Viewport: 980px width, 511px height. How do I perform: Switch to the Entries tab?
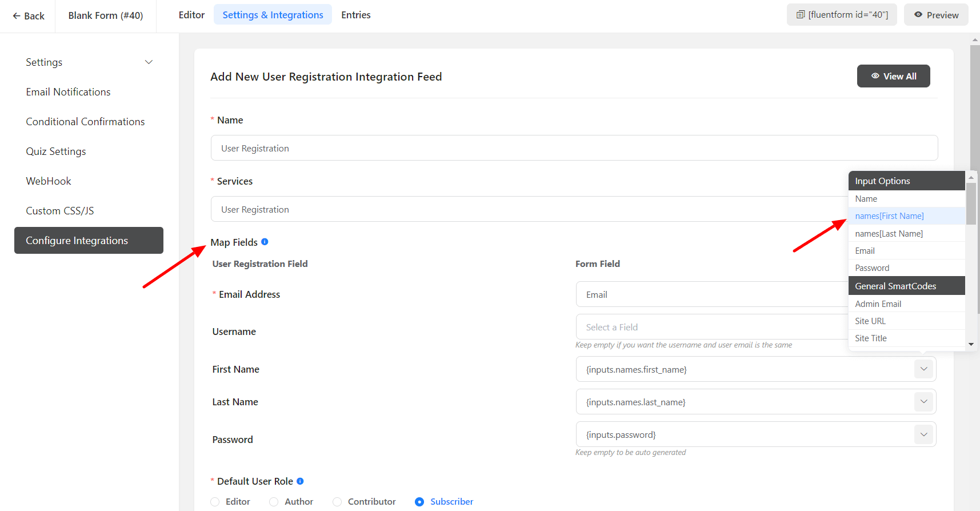355,15
